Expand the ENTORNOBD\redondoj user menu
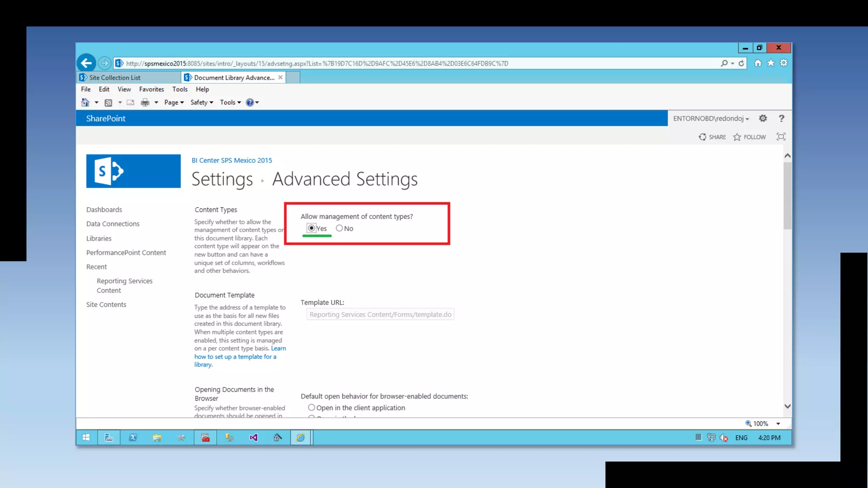Viewport: 868px width, 488px height. (x=711, y=119)
